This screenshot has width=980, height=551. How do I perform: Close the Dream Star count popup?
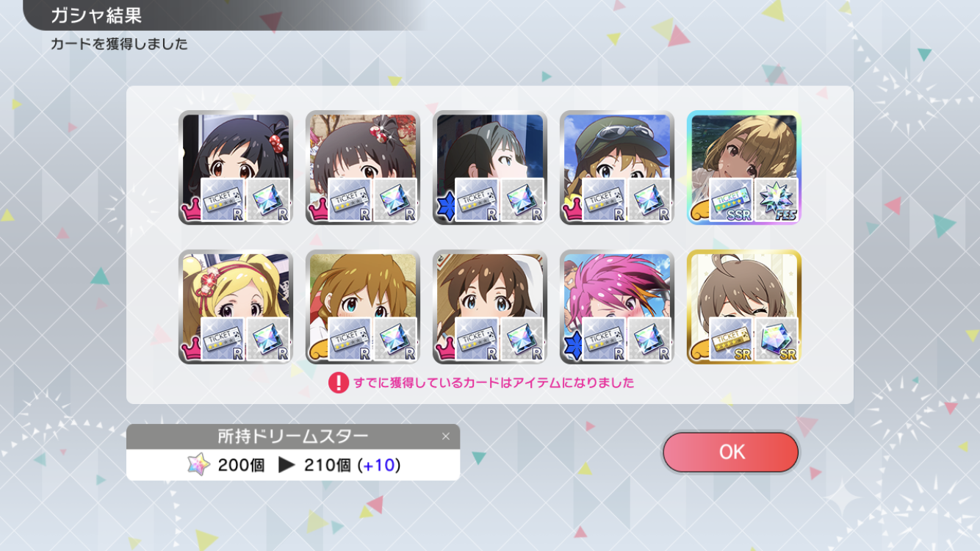click(x=445, y=436)
